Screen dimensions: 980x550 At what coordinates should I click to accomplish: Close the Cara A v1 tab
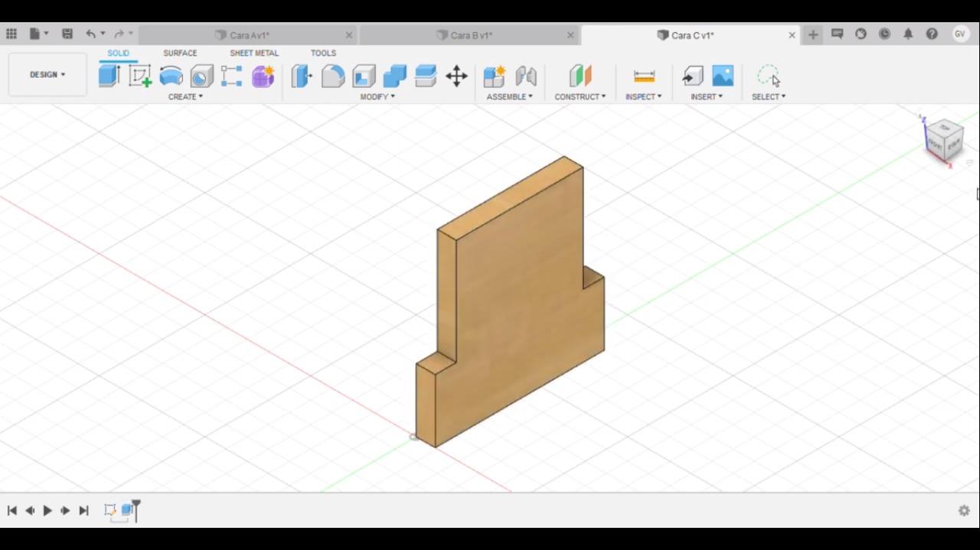tap(349, 35)
